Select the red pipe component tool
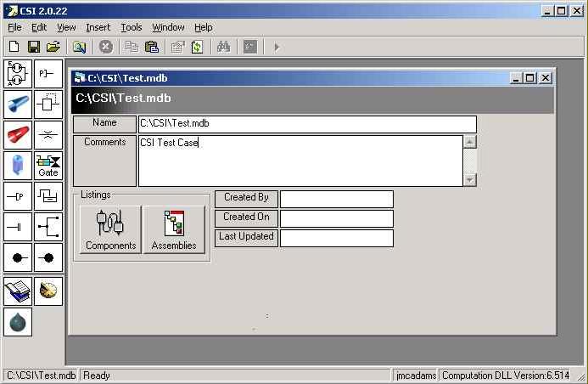This screenshot has width=588, height=384. (x=18, y=135)
